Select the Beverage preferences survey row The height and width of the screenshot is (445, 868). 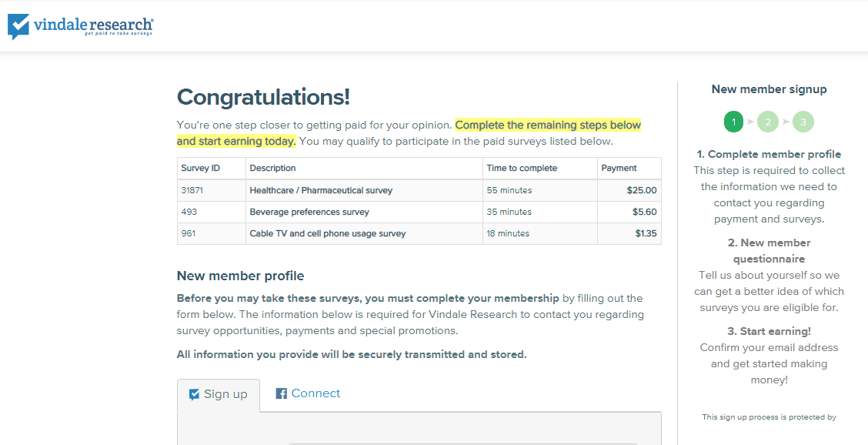(x=309, y=212)
